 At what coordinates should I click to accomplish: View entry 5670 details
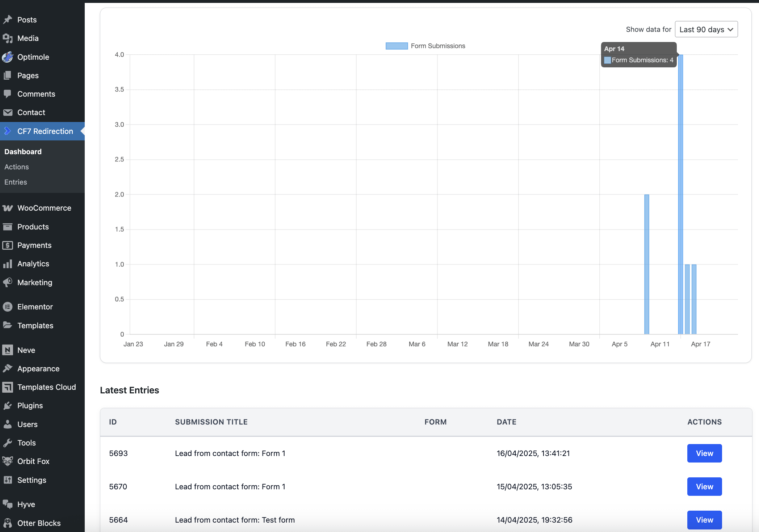pyautogui.click(x=704, y=486)
